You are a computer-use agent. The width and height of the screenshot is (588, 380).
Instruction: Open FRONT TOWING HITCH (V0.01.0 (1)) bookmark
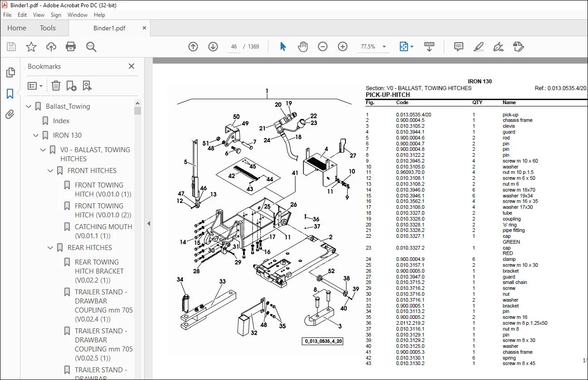(x=103, y=190)
